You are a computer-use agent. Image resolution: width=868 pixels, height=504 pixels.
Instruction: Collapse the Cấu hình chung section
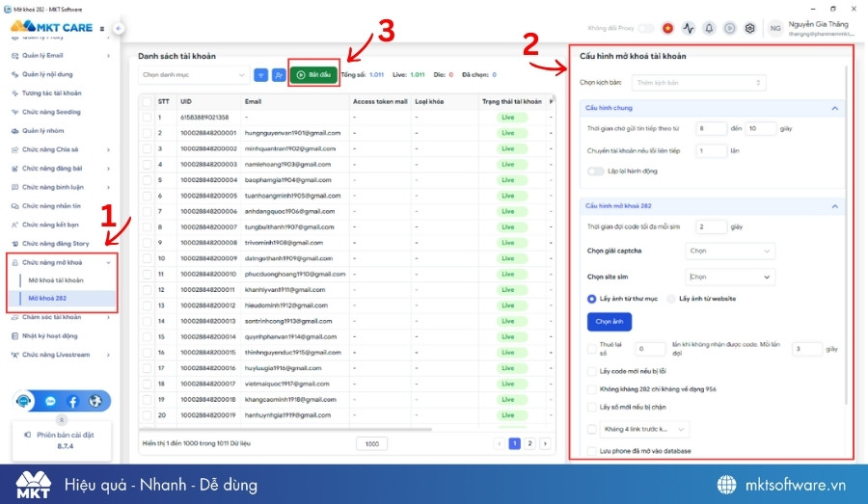835,108
